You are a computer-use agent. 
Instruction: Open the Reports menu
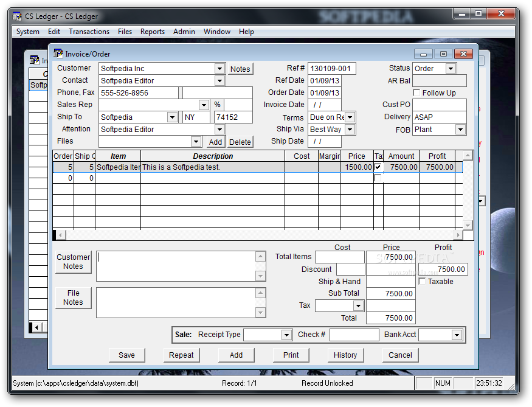coord(153,32)
